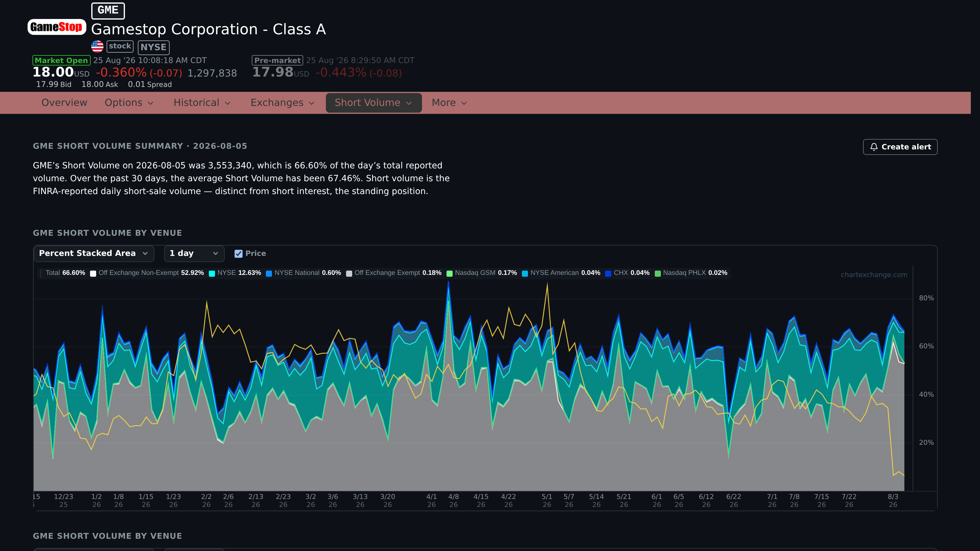Click the 1,297,838 volume value
The height and width of the screenshot is (551, 980).
coord(212,73)
